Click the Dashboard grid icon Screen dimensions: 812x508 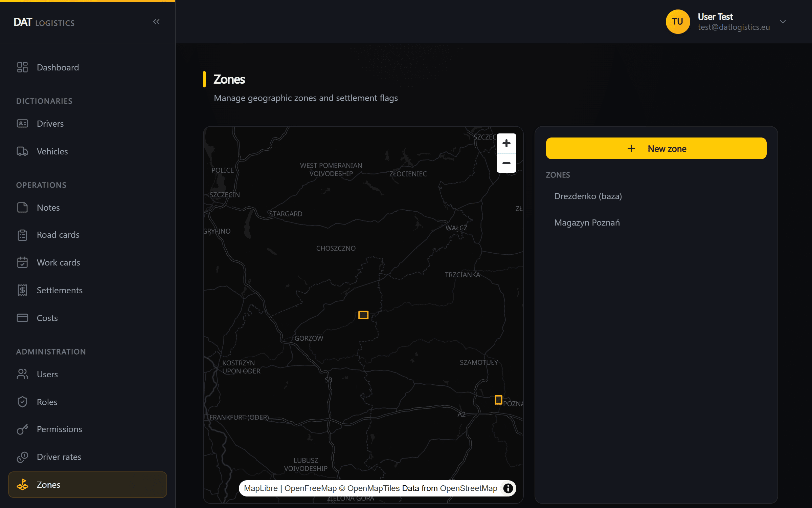coord(22,67)
